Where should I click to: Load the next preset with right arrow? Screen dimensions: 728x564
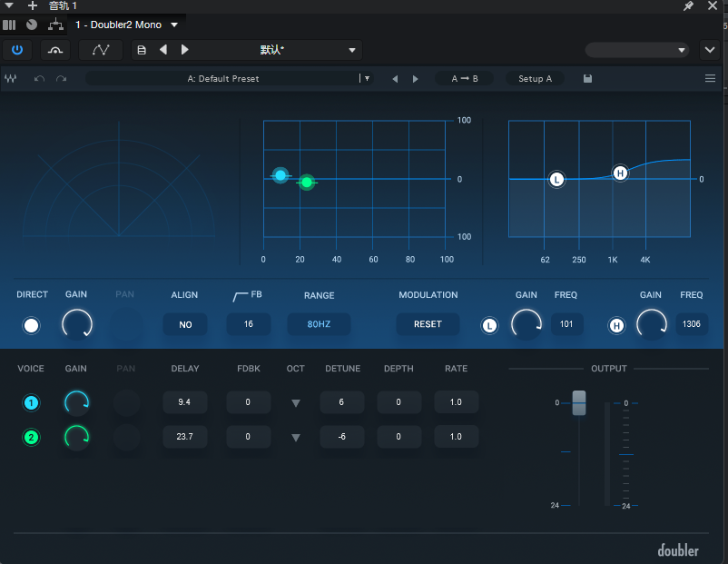click(x=416, y=79)
